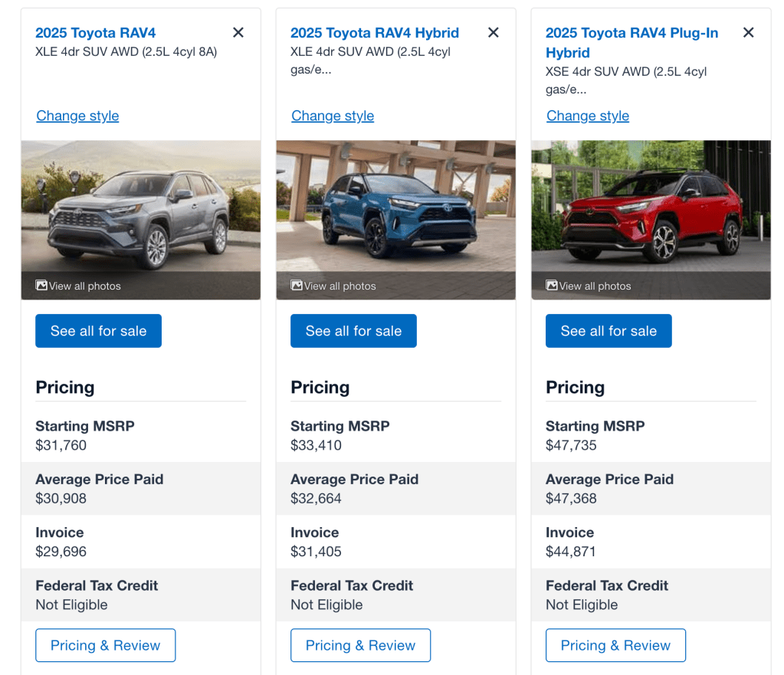
Task: Remove the RAV4 Hybrid card with X
Action: (494, 32)
